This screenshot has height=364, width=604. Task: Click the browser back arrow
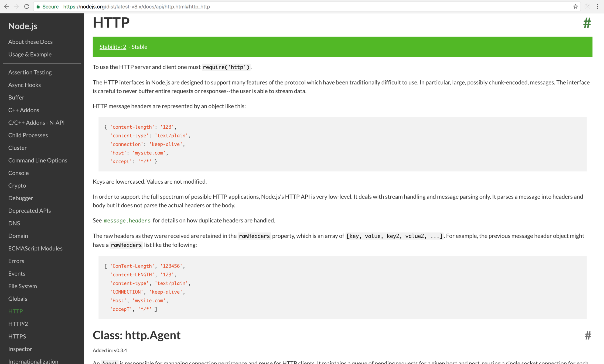tap(6, 6)
